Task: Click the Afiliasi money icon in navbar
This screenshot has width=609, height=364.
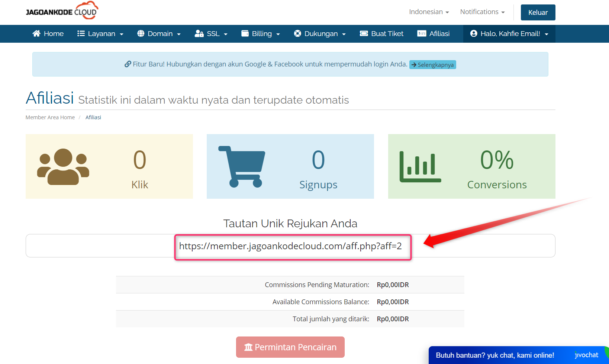Action: (x=422, y=33)
